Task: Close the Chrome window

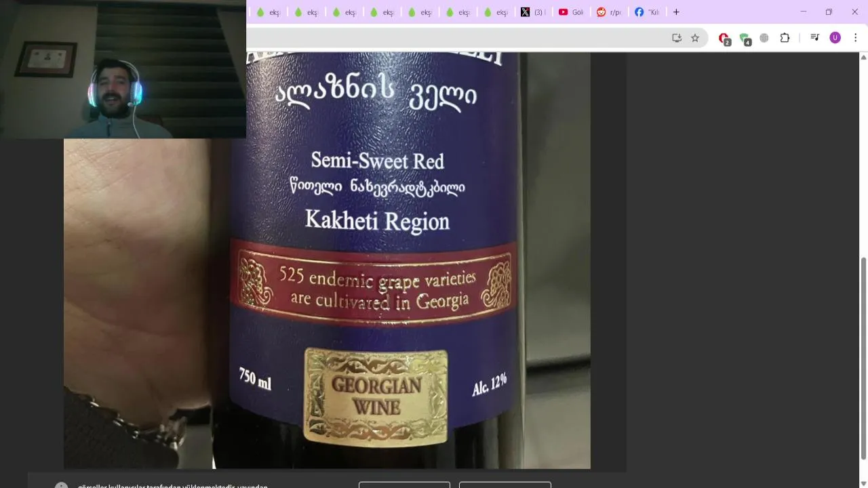Action: pyautogui.click(x=854, y=12)
